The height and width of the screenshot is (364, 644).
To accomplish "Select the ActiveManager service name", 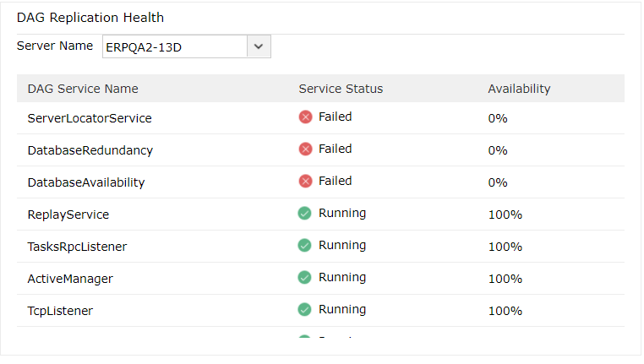I will [70, 279].
